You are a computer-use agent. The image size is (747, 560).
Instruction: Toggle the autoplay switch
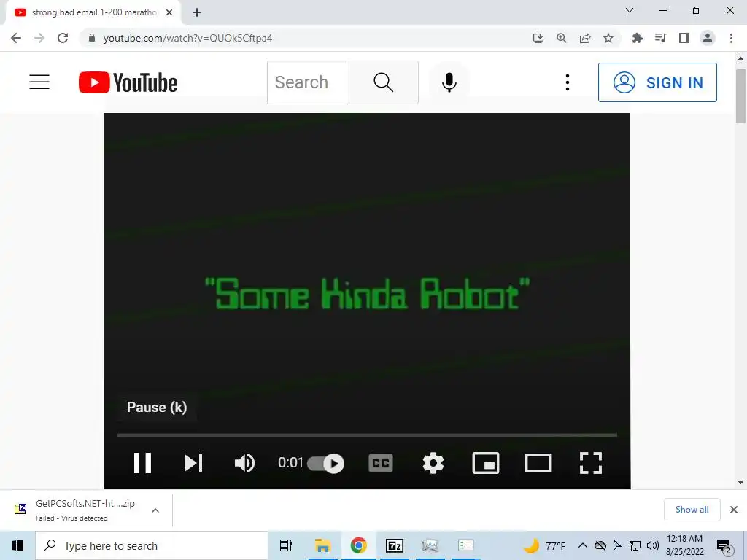pos(326,463)
